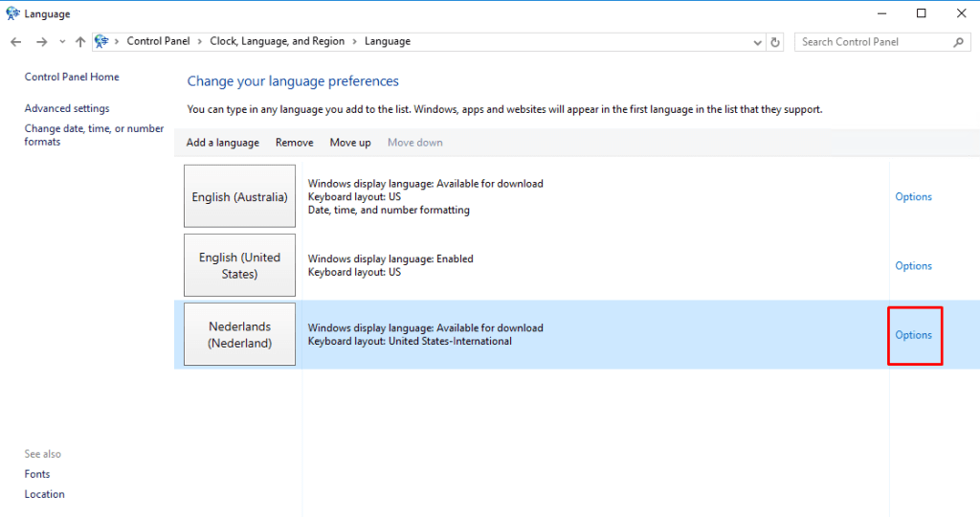Move up the selected language

[350, 143]
